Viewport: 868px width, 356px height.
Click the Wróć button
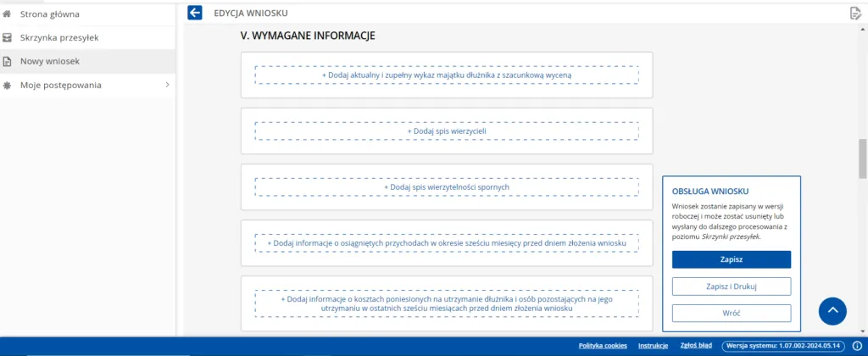point(732,314)
